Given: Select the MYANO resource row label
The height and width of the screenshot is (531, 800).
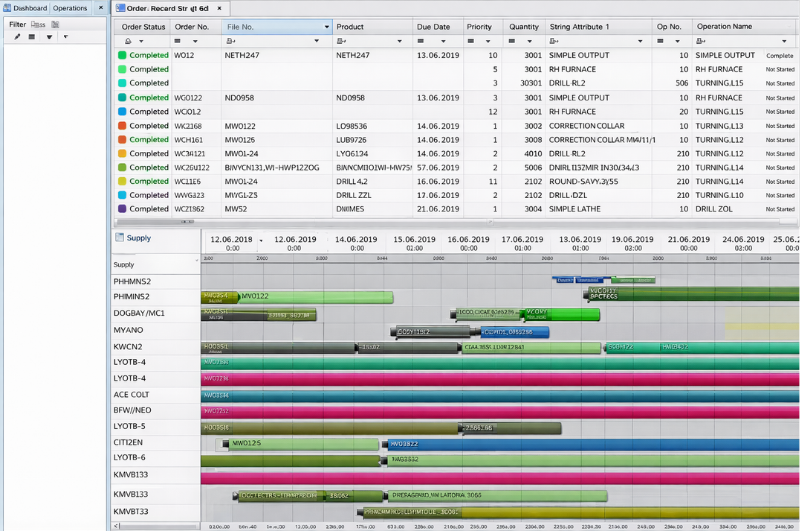Looking at the screenshot, I should (128, 330).
